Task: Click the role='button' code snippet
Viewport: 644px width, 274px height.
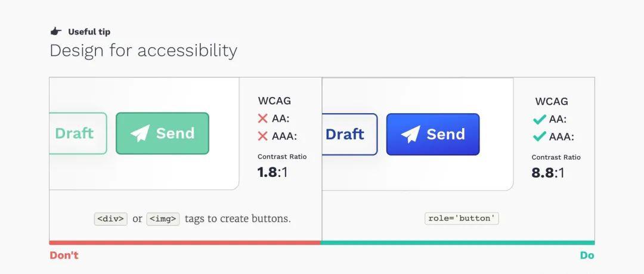Action: point(462,218)
